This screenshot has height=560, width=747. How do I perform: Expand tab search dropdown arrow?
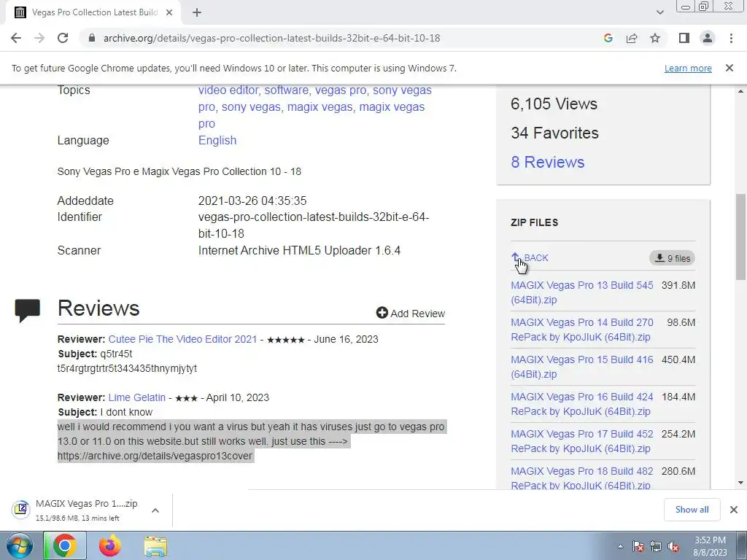(x=659, y=13)
